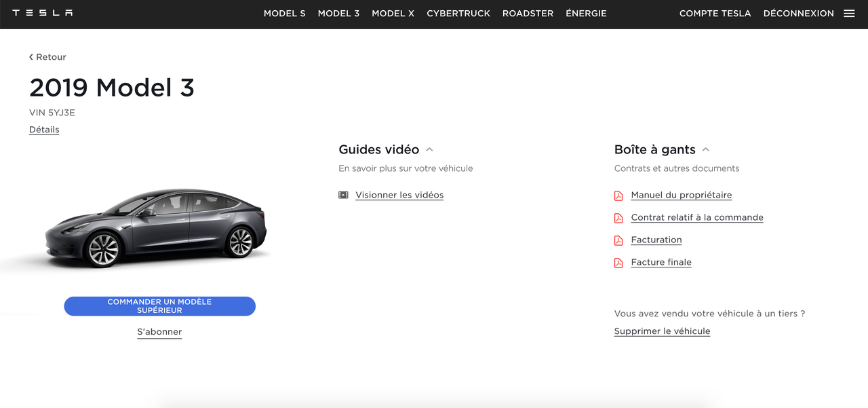The width and height of the screenshot is (868, 408).
Task: Open the Model 3 menu item
Action: [x=338, y=13]
